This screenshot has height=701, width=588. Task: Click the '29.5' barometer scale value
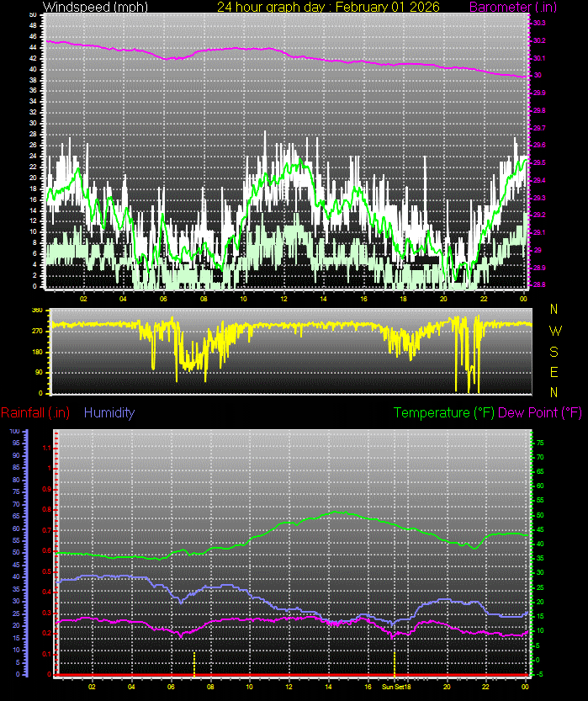point(539,162)
